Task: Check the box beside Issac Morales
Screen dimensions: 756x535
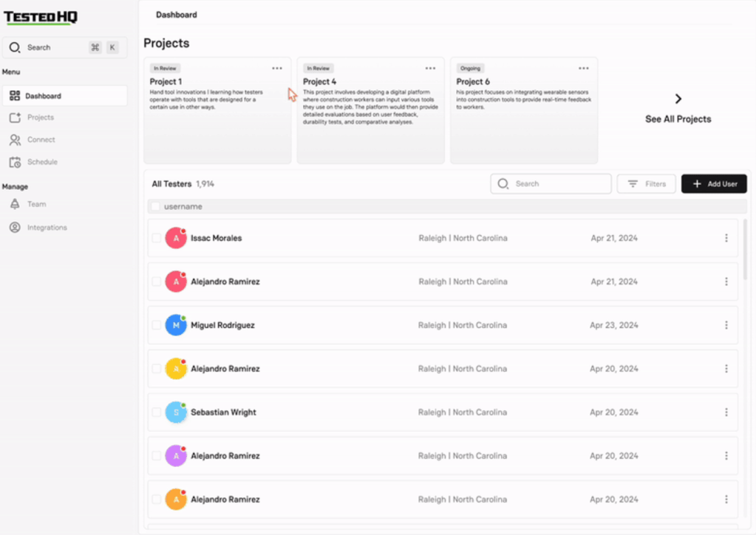Action: pos(156,238)
